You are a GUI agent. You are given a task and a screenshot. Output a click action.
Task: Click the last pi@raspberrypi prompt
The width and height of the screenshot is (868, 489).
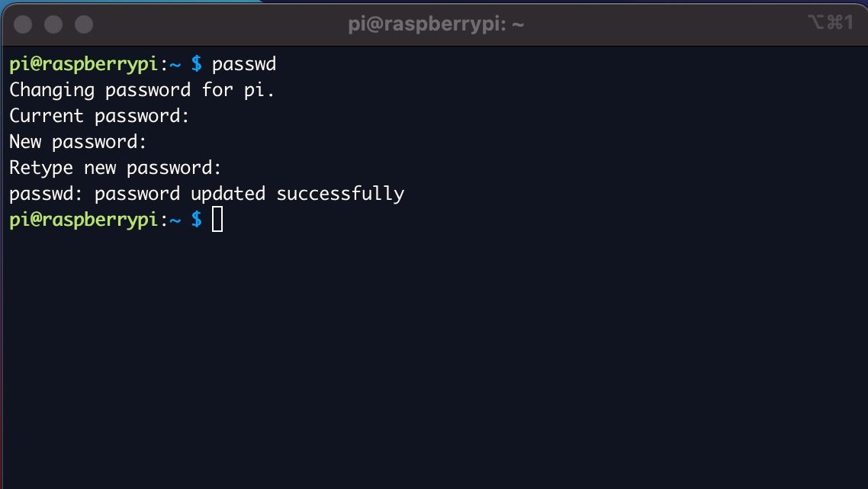coord(84,220)
